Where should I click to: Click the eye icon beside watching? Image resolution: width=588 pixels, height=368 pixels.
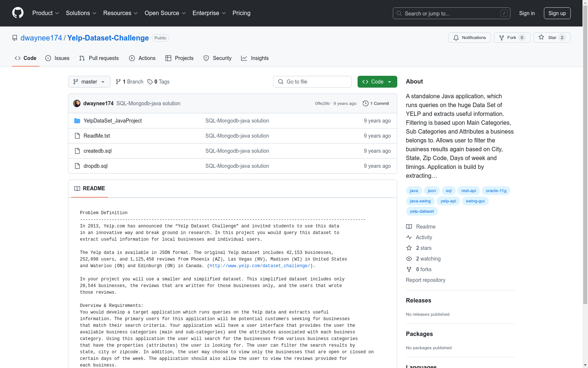point(409,259)
